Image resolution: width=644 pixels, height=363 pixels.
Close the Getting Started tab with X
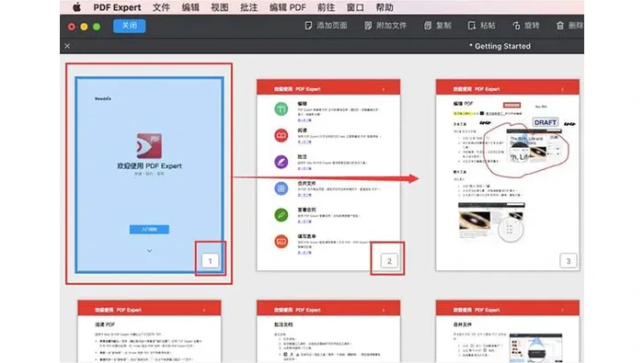coord(67,46)
